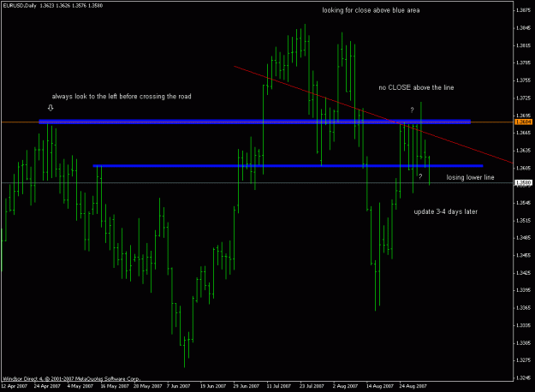Click the 1.3755 price scale label
535x392 pixels.
pyautogui.click(x=523, y=80)
